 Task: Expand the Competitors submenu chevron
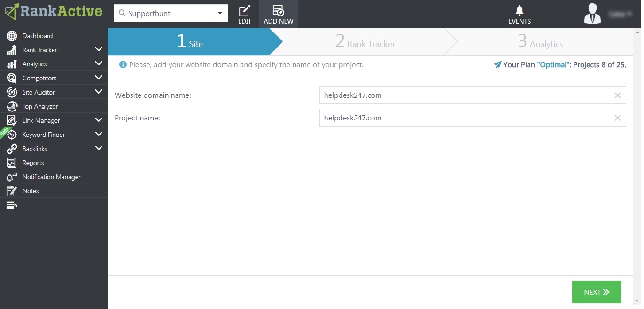98,78
